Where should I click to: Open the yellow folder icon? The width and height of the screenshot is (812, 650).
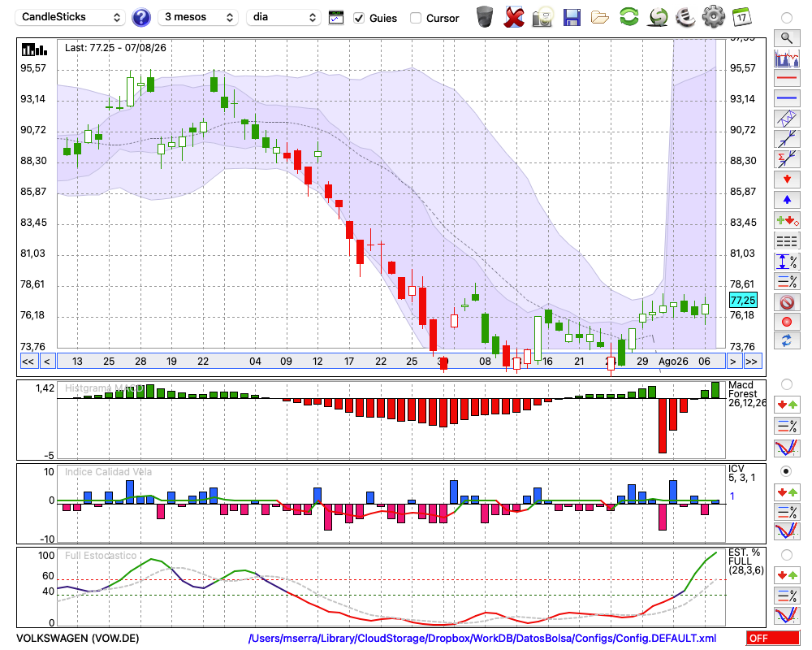(600, 18)
